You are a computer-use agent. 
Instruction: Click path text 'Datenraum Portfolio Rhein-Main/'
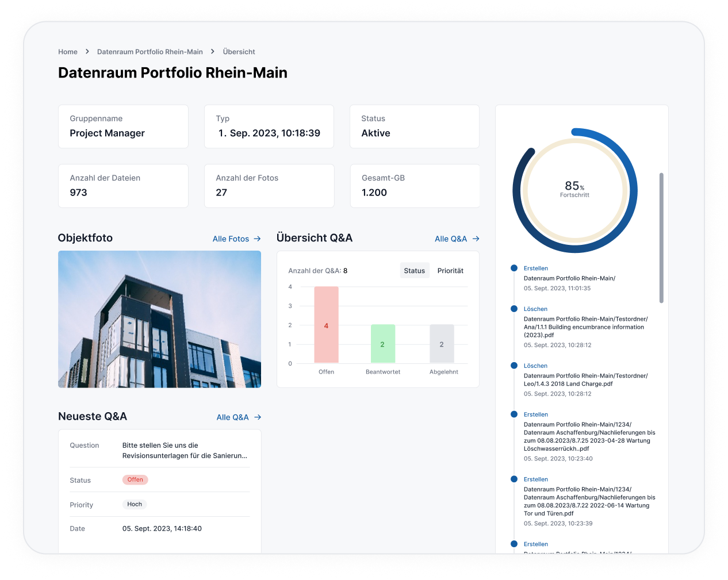pyautogui.click(x=569, y=278)
